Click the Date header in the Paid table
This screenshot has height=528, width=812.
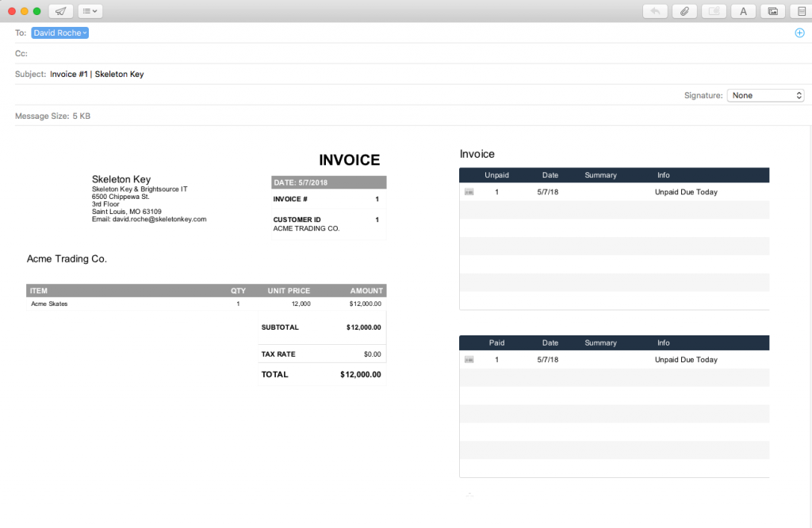click(x=550, y=342)
